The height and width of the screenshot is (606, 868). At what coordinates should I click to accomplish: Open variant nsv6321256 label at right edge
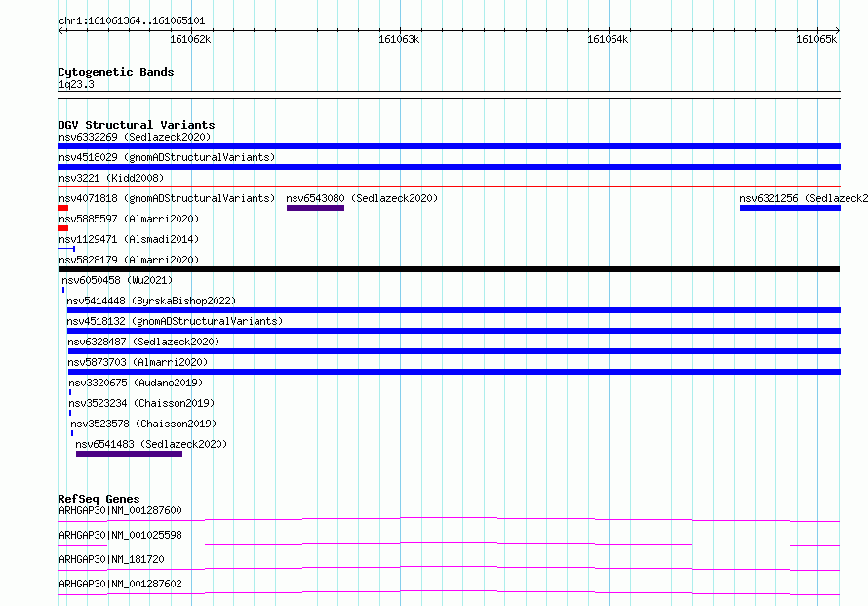click(804, 198)
